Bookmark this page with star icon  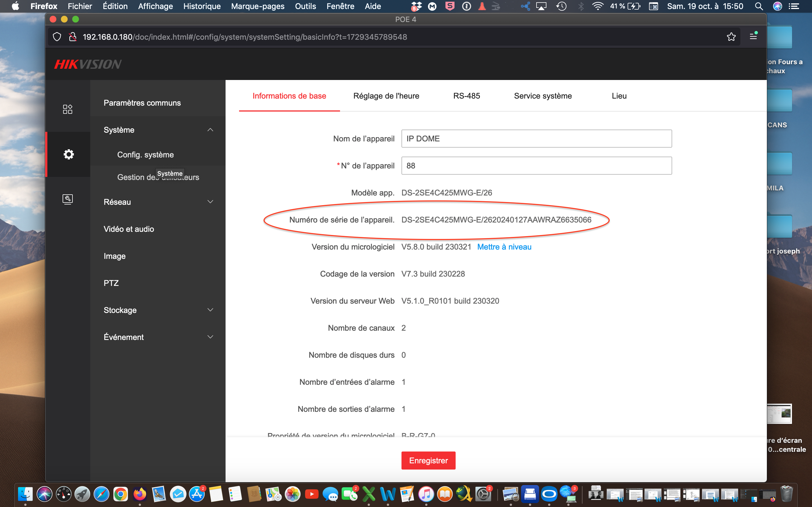[x=731, y=37]
